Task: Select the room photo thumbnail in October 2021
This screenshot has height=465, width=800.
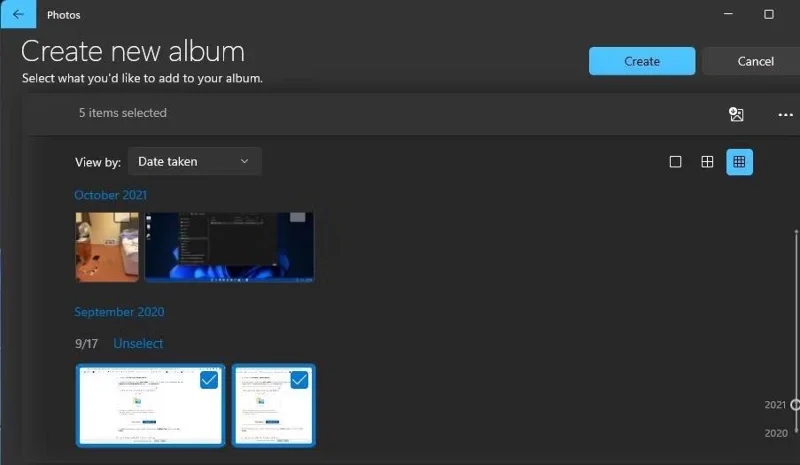Action: (107, 247)
